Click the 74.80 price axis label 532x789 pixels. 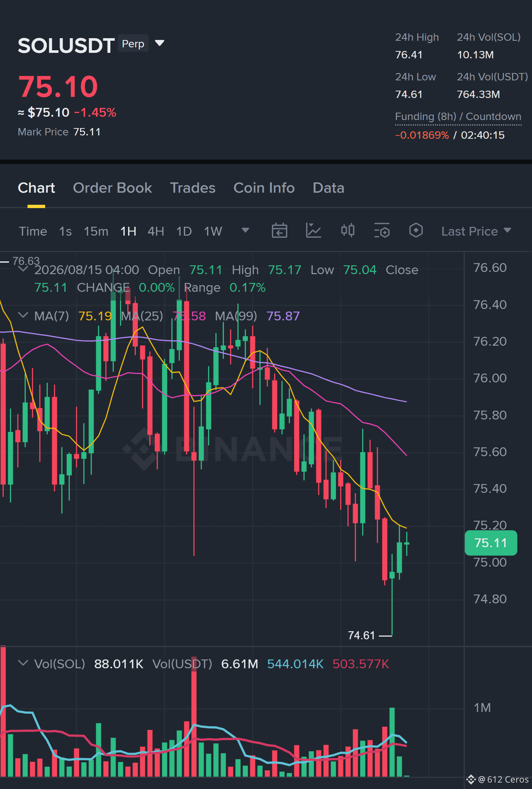tap(490, 599)
